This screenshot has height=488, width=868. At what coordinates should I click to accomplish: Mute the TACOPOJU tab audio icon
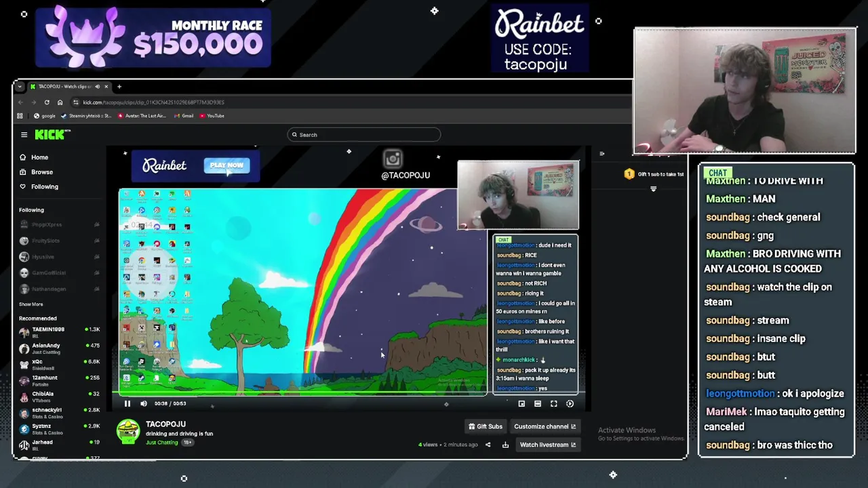click(x=97, y=87)
